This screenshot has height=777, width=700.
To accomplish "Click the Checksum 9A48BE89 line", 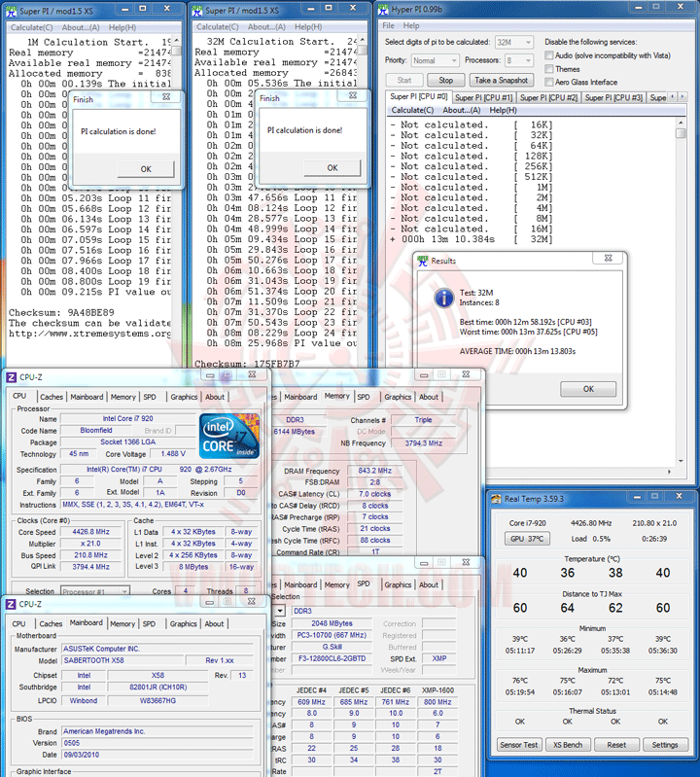I will [61, 313].
